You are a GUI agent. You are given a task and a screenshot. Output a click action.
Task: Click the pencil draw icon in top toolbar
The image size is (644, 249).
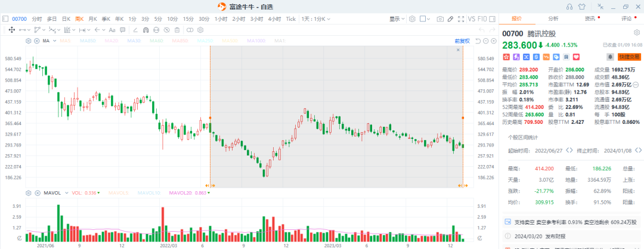pyautogui.click(x=451, y=19)
